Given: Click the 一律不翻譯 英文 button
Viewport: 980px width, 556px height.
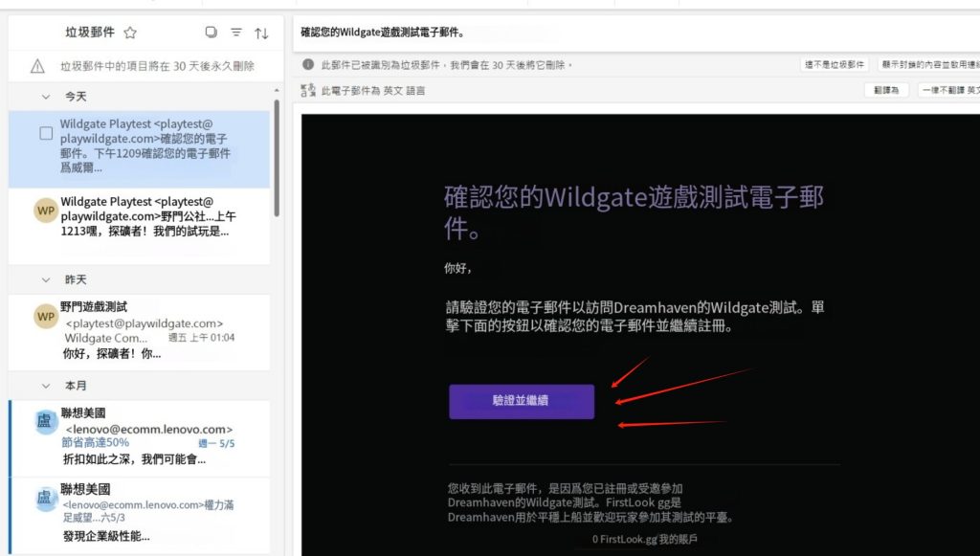Looking at the screenshot, I should [x=950, y=91].
